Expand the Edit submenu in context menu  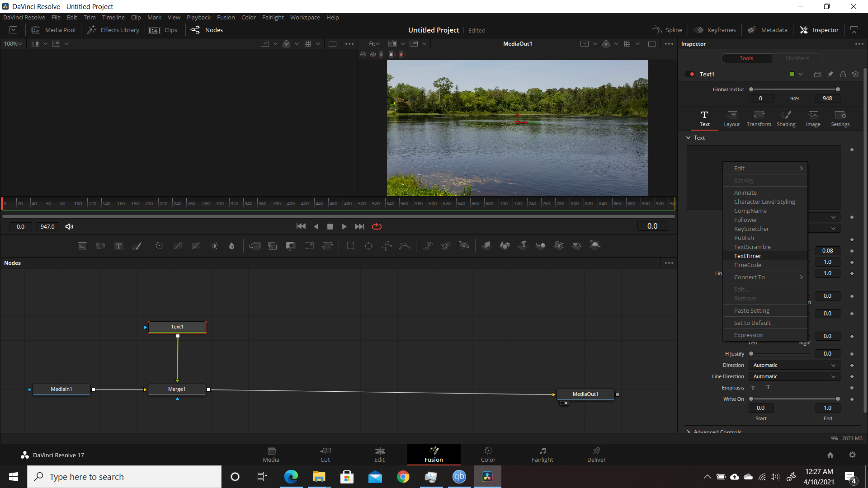coord(765,168)
